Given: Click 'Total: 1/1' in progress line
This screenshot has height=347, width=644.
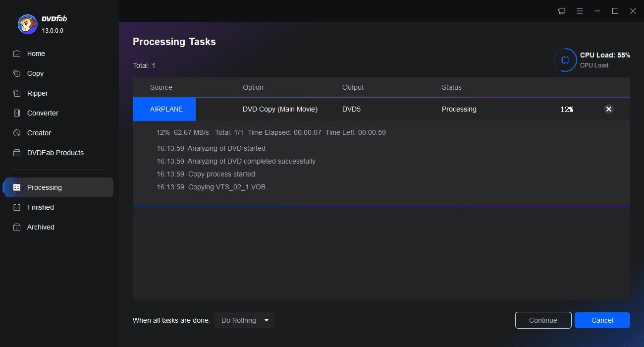Looking at the screenshot, I should pyautogui.click(x=229, y=132).
